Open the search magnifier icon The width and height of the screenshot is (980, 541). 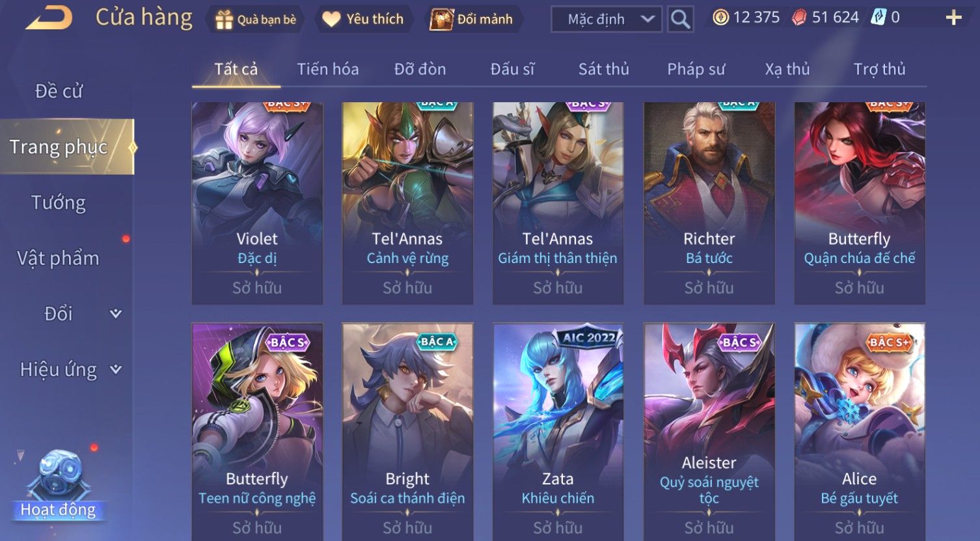(681, 19)
